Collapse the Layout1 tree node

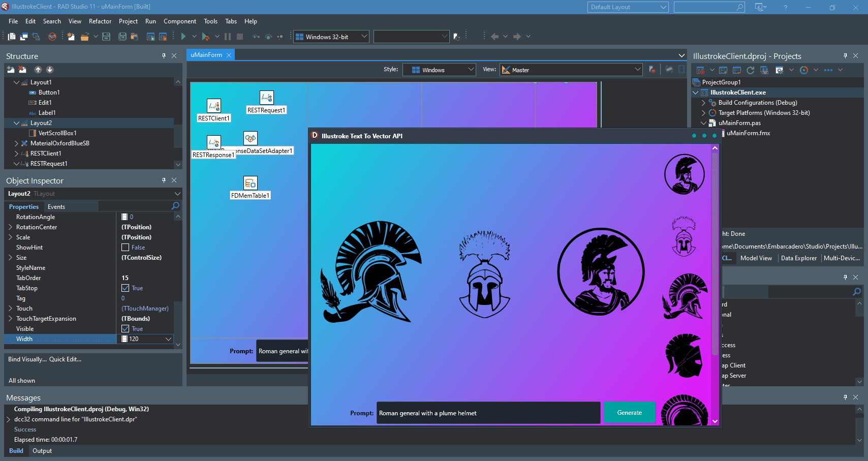pos(17,82)
